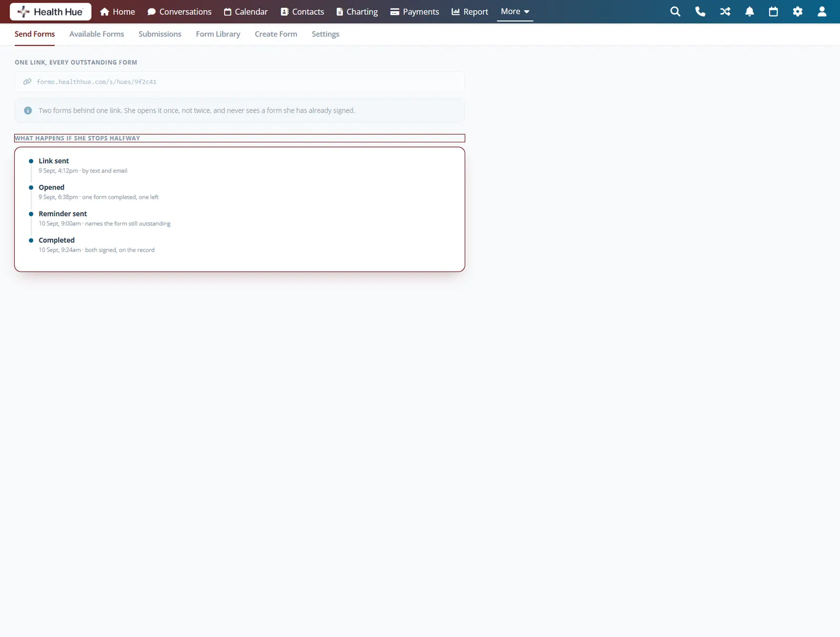
Task: Open notifications bell icon
Action: coord(750,12)
